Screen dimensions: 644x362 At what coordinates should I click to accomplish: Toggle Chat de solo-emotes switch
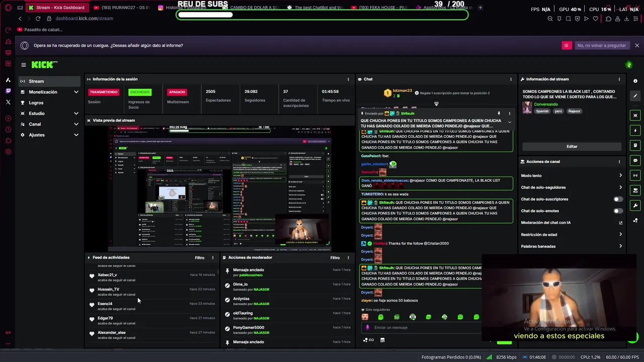pyautogui.click(x=618, y=211)
